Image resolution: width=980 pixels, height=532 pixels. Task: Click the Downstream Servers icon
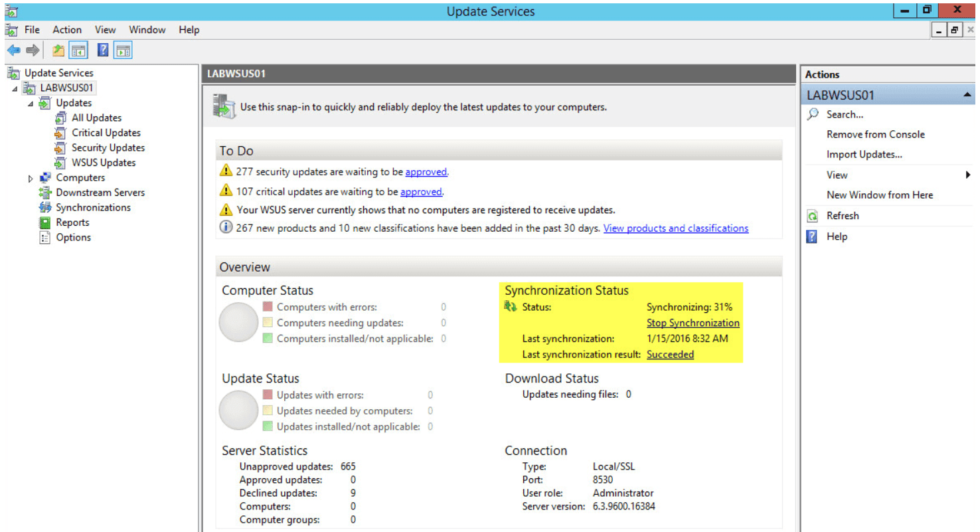pos(44,193)
